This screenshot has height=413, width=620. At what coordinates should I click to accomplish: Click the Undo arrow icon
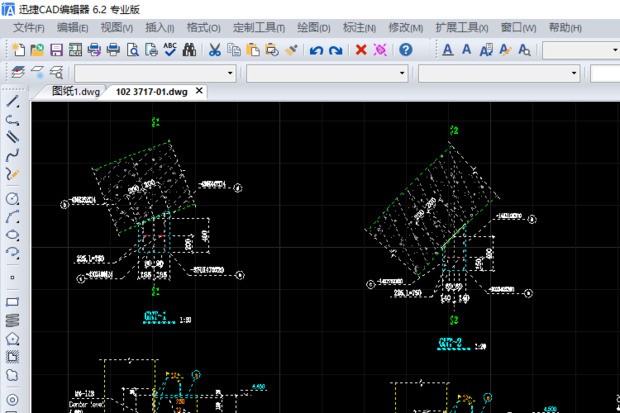316,49
